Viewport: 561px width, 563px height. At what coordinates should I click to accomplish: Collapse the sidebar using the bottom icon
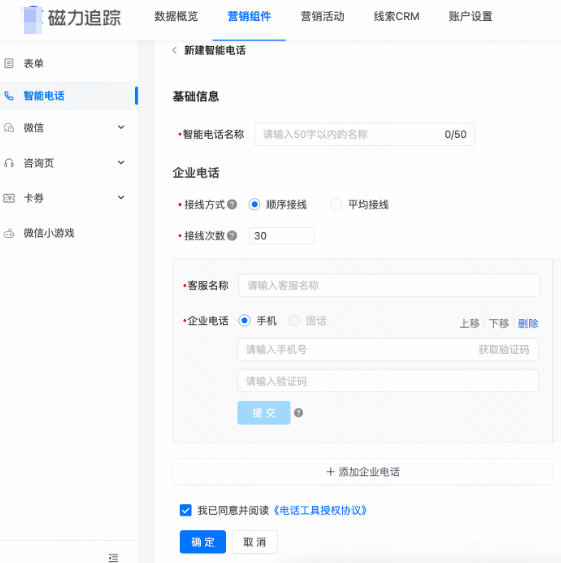click(x=113, y=558)
